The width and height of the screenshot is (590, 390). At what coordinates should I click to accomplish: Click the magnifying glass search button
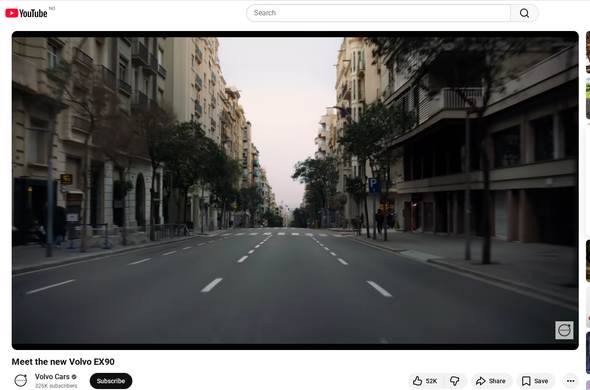point(524,13)
